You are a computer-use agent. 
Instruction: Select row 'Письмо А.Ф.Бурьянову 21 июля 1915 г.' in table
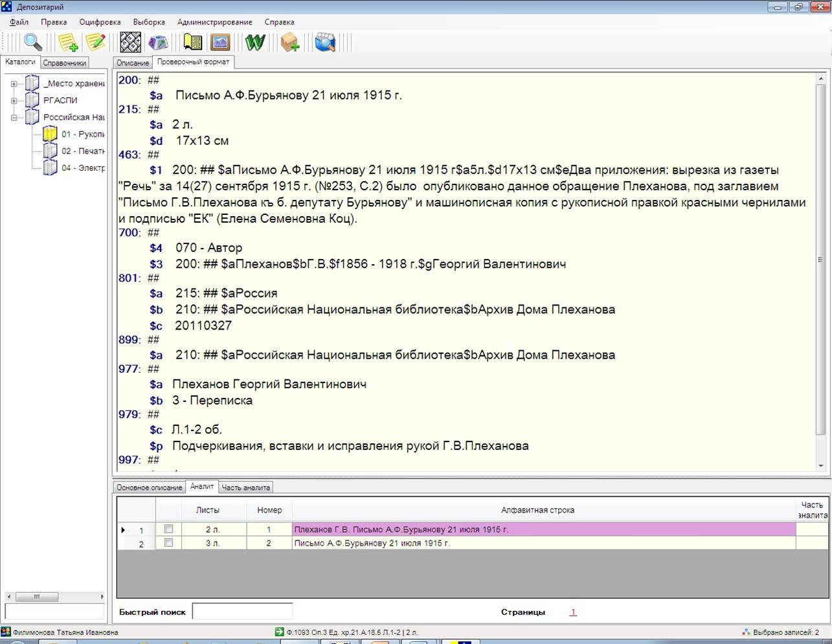click(x=544, y=544)
